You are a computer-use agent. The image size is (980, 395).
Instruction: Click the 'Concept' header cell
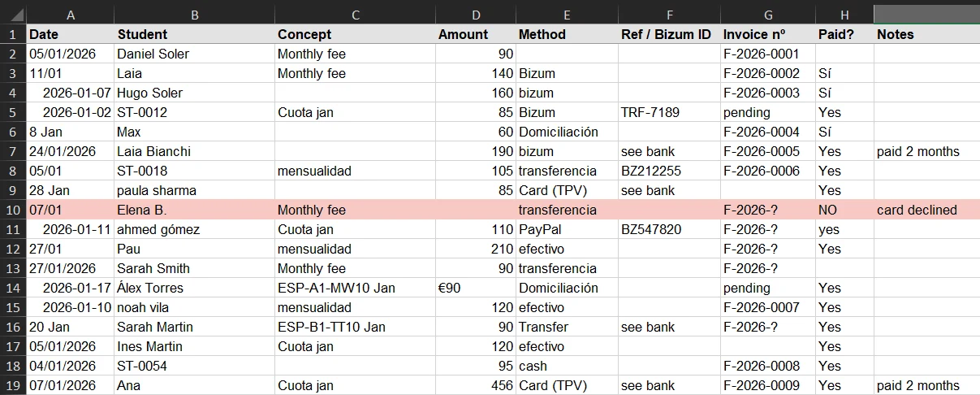tap(356, 34)
